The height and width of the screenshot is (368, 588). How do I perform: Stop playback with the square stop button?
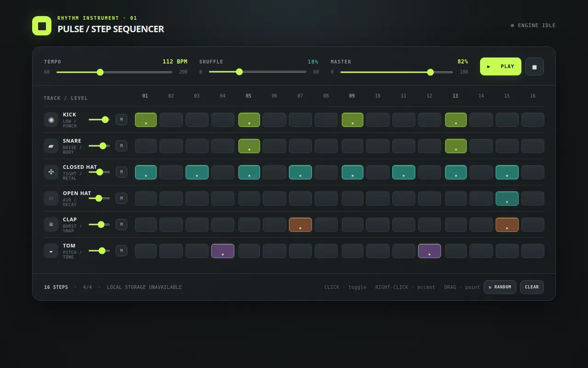click(535, 66)
